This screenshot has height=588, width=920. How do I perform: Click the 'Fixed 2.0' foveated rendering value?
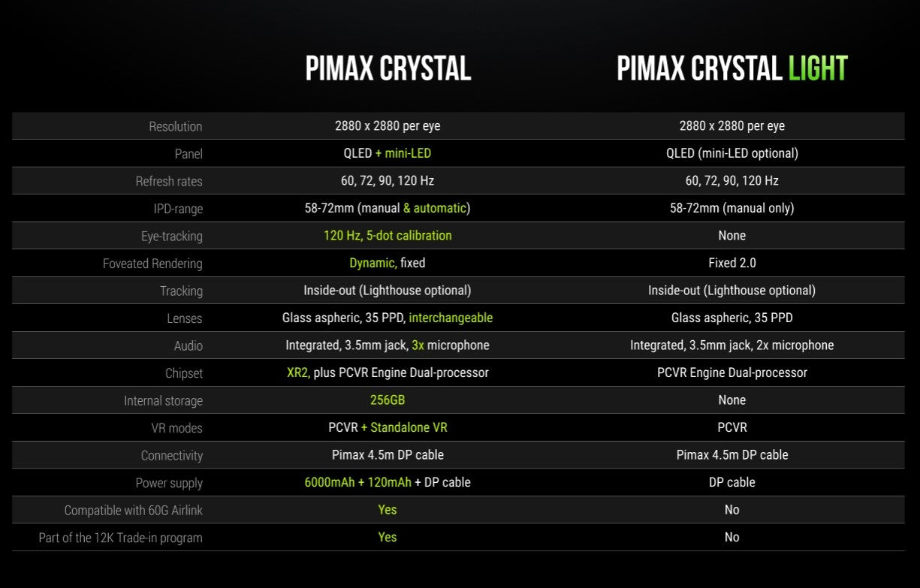pos(731,263)
